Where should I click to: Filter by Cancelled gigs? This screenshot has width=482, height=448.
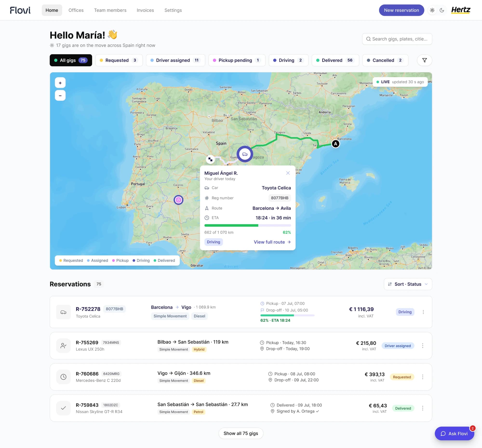tap(385, 60)
